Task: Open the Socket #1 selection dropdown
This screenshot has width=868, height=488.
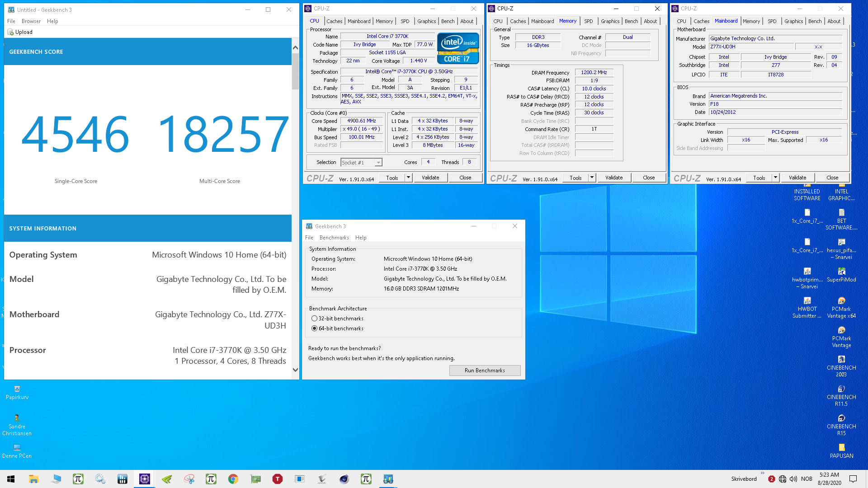Action: [361, 163]
